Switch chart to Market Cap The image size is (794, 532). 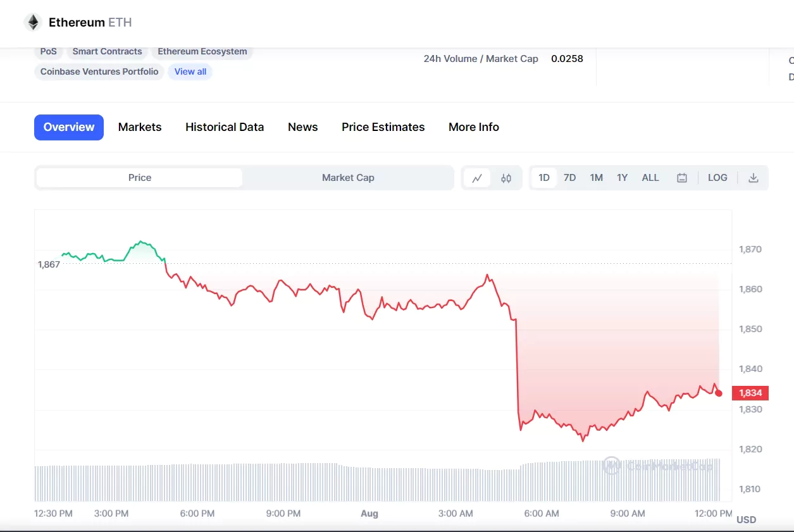(348, 178)
